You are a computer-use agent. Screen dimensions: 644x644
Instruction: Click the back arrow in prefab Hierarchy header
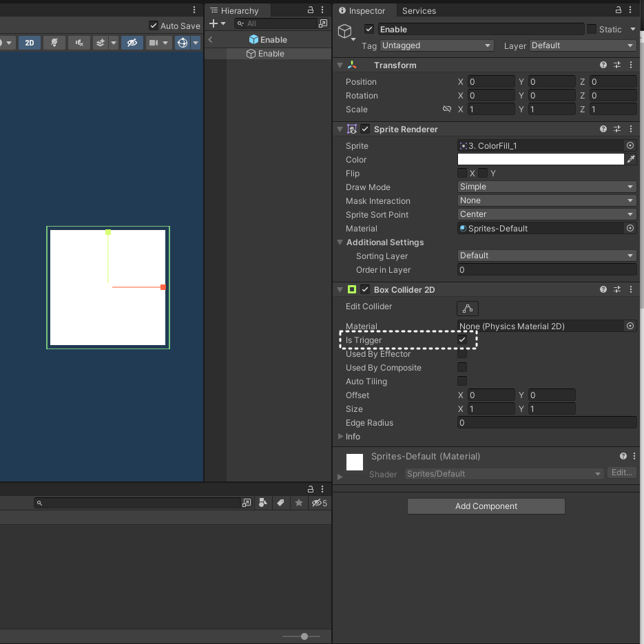211,39
